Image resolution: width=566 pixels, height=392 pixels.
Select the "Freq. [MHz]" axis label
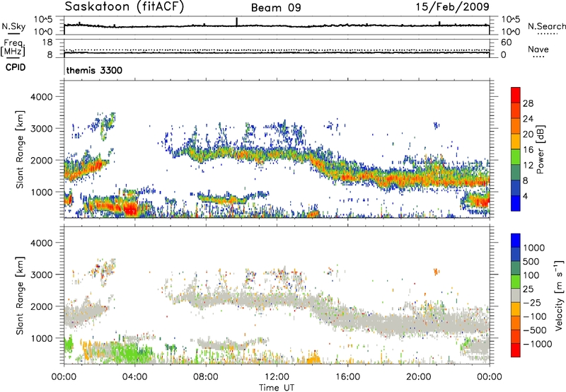click(13, 47)
